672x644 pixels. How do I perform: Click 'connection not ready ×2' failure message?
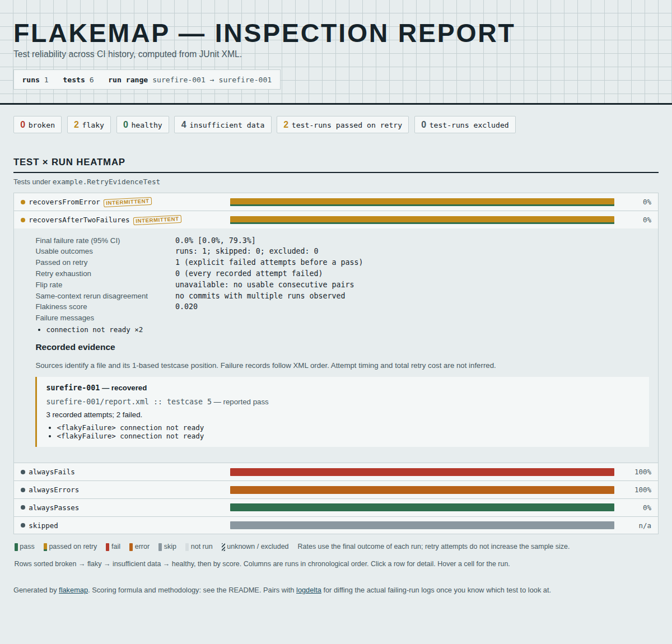tap(95, 330)
